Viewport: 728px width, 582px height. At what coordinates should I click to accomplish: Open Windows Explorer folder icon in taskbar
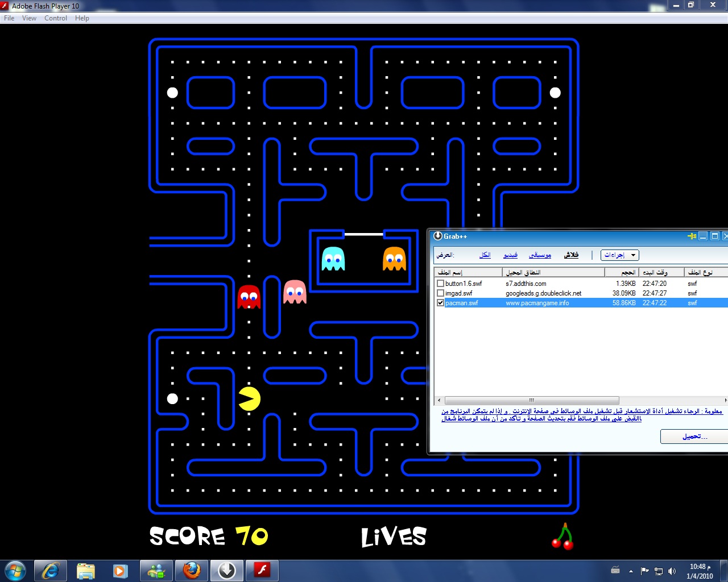pyautogui.click(x=86, y=571)
